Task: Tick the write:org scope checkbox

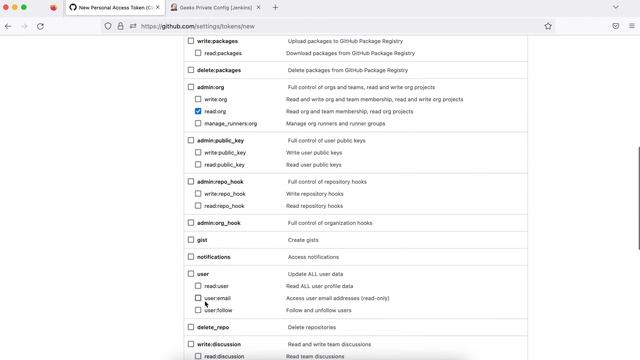Action: pos(198,99)
